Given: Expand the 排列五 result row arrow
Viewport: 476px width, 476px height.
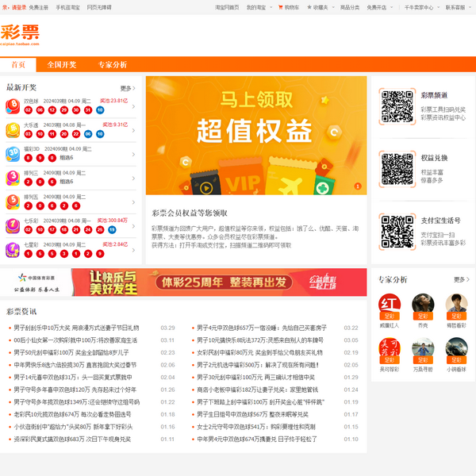Looking at the screenshot, I should click(133, 202).
